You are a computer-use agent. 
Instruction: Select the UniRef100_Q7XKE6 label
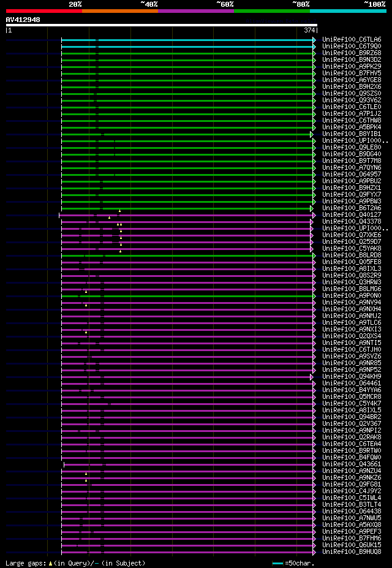coord(352,235)
